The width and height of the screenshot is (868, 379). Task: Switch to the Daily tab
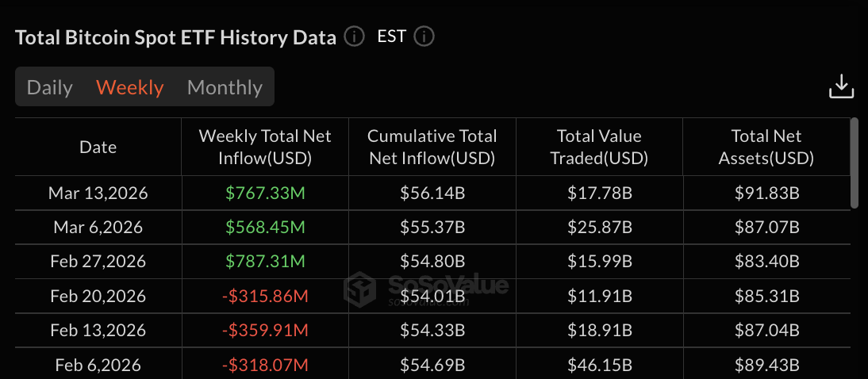click(x=50, y=87)
